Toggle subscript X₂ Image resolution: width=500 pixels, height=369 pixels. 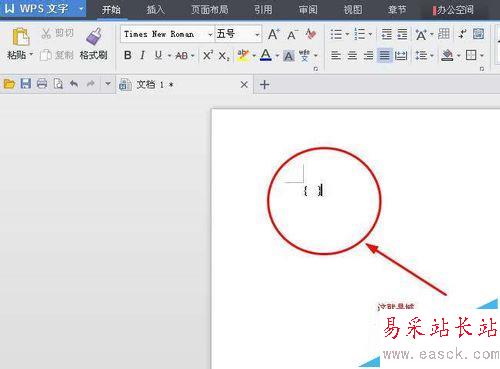click(x=224, y=56)
